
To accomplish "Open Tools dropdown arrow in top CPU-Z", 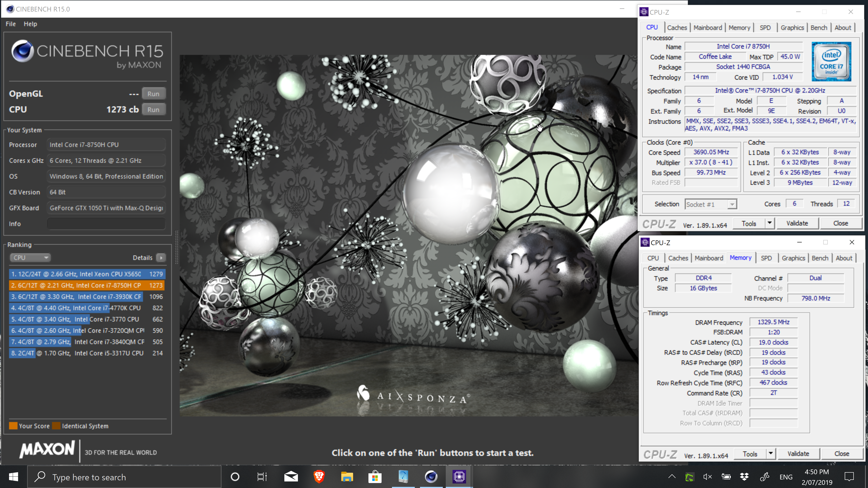I will point(770,224).
